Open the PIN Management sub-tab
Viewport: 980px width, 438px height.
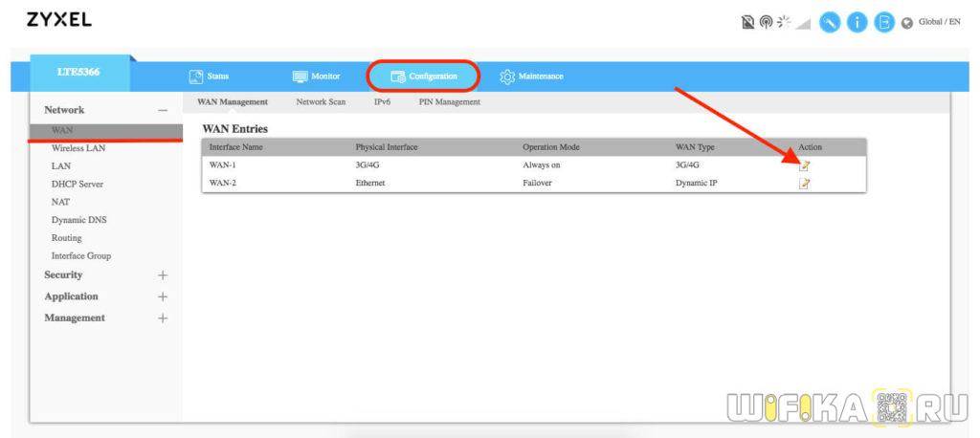coord(450,101)
